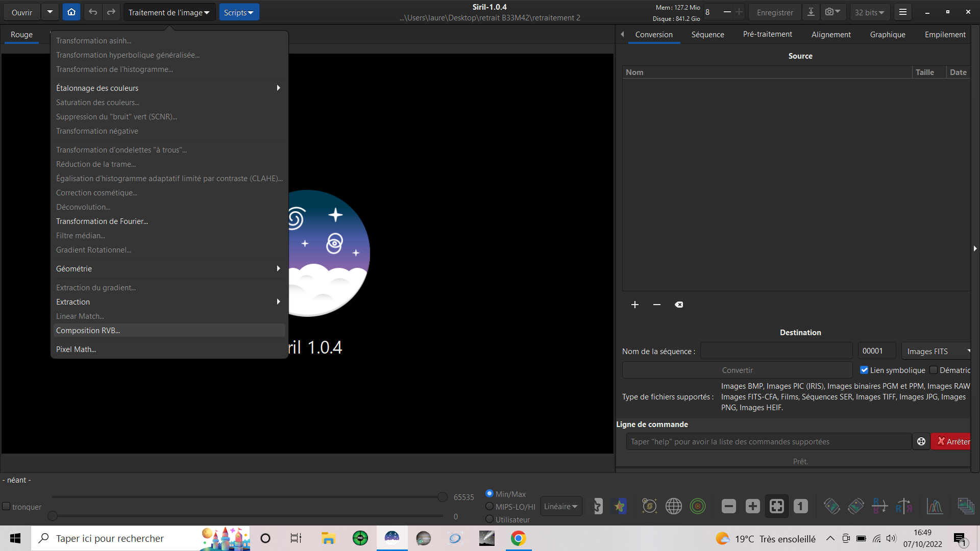
Task: Click the globe coordinate grid icon
Action: point(673,506)
